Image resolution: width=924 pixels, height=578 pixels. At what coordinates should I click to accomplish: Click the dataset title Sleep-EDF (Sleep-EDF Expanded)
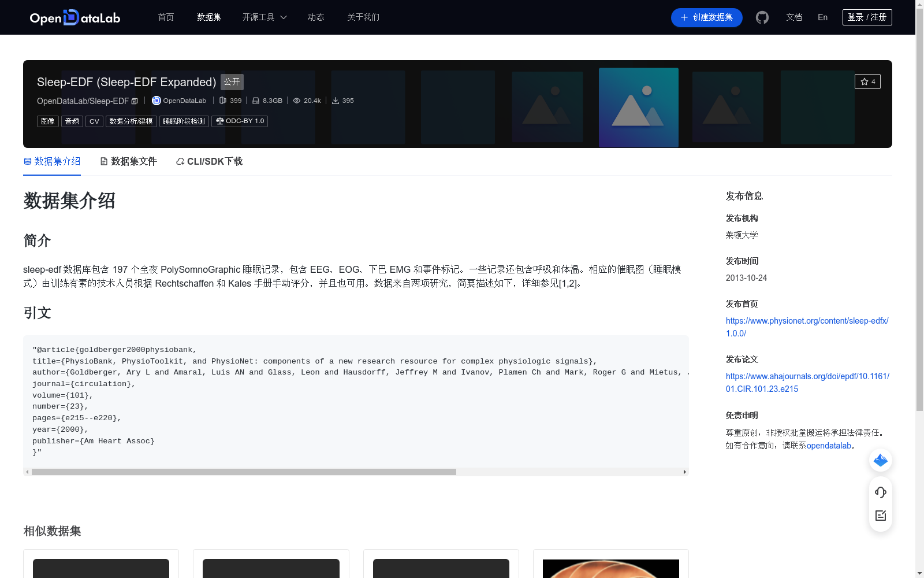click(x=126, y=82)
